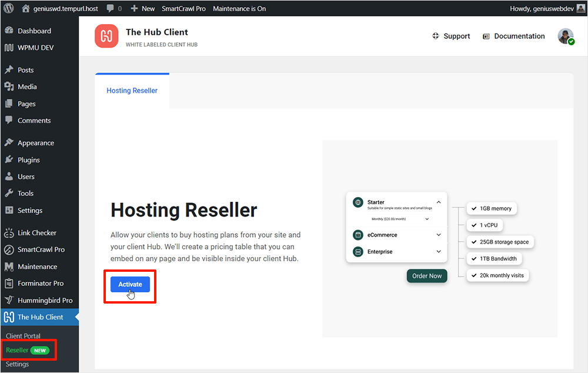Screen dimensions: 588x373
Task: Open the Monthly pricing dropdown
Action: pyautogui.click(x=399, y=219)
